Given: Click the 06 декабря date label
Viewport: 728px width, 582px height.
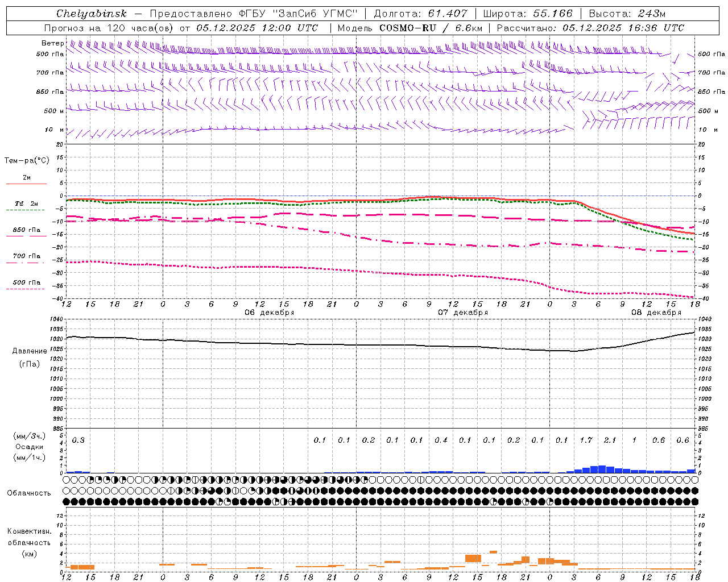Looking at the screenshot, I should [270, 313].
